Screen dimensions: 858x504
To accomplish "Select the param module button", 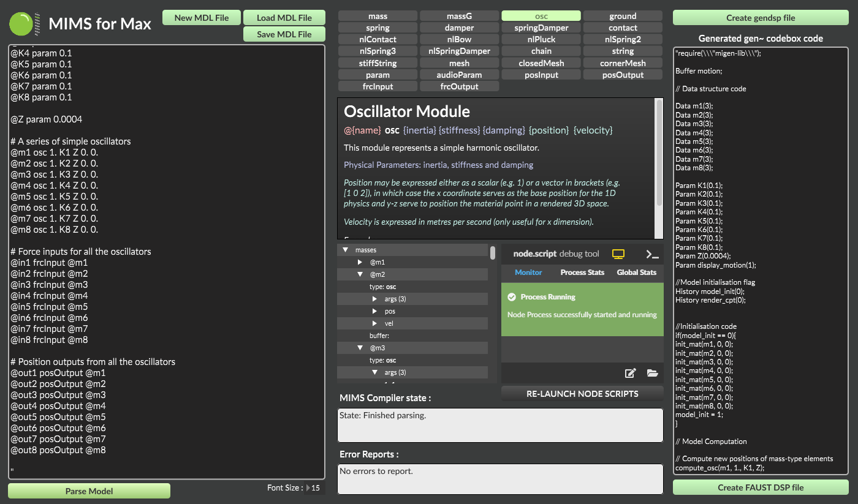I will (x=378, y=75).
